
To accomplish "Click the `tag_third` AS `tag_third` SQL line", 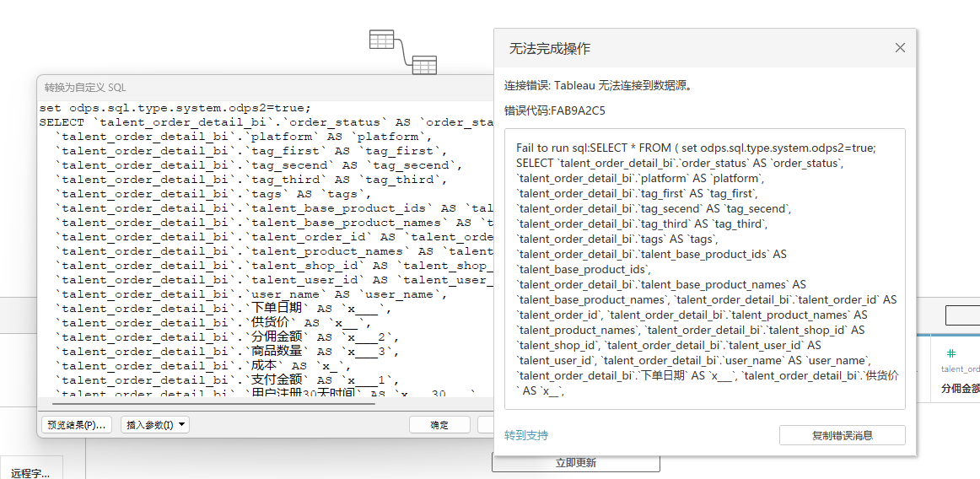I will pos(251,180).
